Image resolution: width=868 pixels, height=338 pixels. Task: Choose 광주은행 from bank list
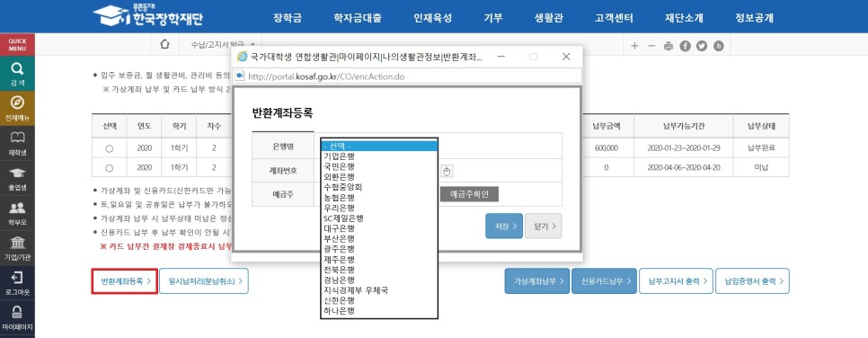click(x=379, y=249)
